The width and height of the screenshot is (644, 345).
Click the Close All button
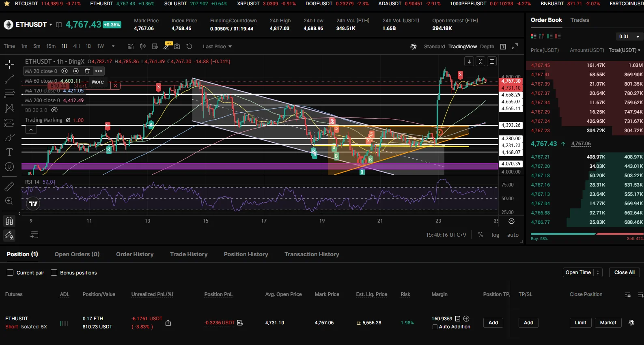pyautogui.click(x=624, y=272)
